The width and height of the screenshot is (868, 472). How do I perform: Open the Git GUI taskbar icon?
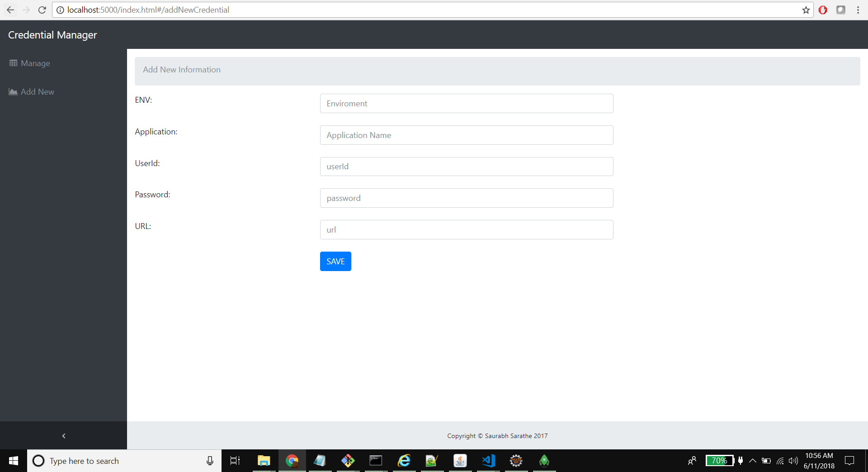tap(347, 460)
